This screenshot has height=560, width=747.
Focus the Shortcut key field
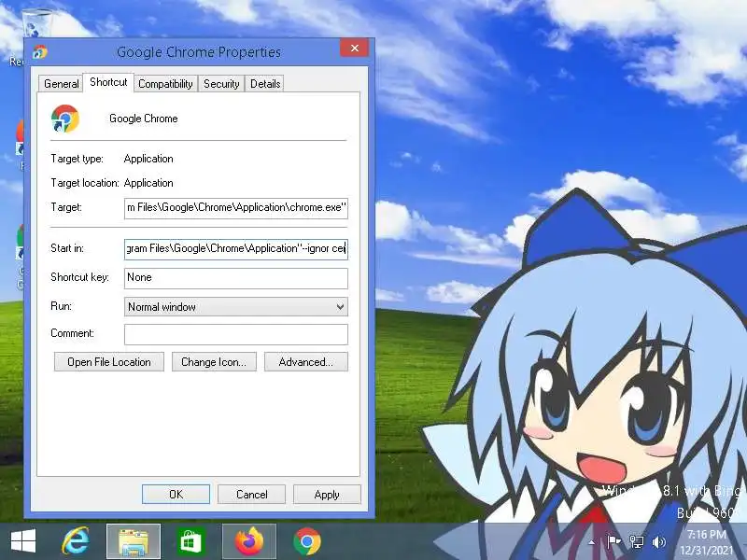click(x=236, y=278)
